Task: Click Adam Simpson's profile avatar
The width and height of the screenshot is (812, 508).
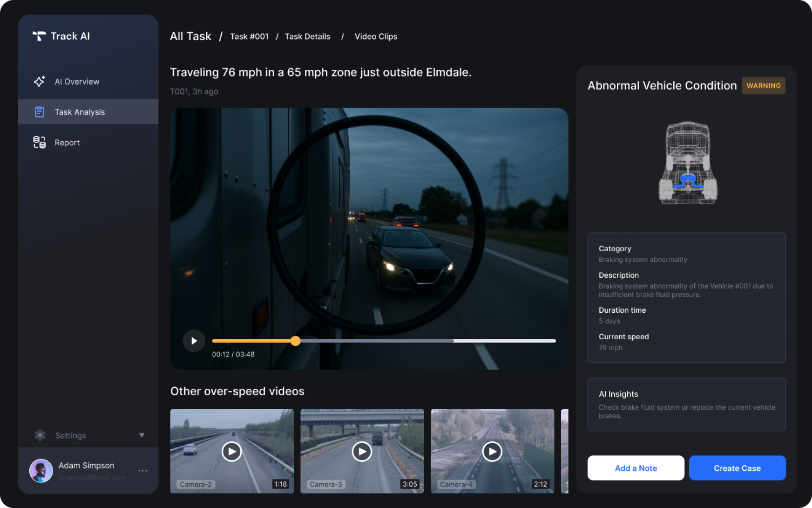Action: (41, 471)
